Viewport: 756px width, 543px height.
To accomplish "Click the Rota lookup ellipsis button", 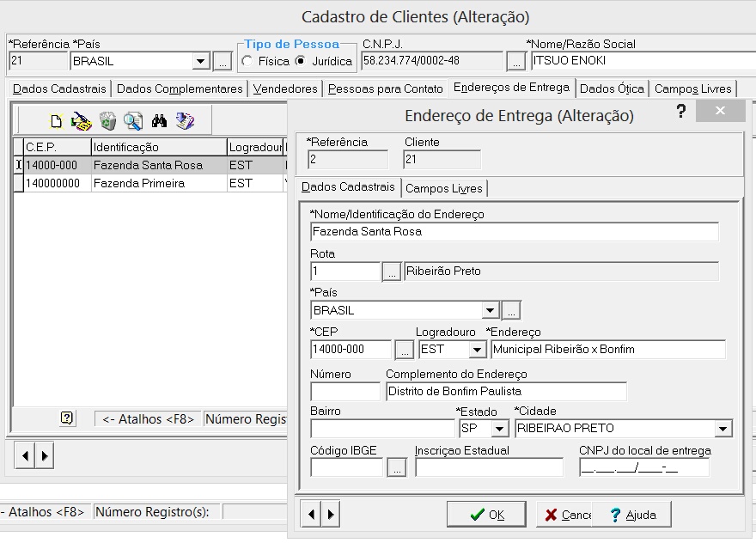I will point(392,271).
